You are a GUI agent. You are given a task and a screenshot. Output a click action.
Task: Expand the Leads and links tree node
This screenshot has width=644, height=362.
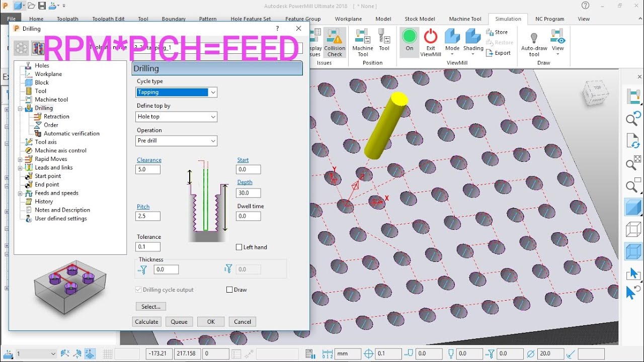[20, 168]
